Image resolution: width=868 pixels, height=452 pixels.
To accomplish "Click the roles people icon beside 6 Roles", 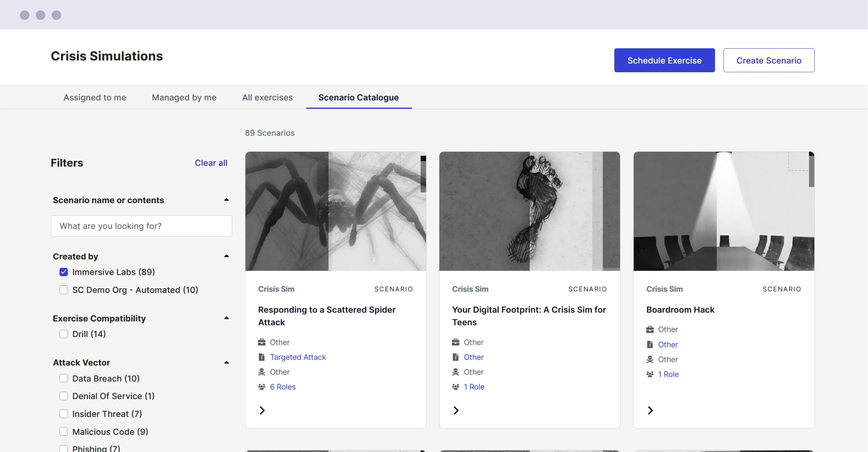I will (x=261, y=386).
